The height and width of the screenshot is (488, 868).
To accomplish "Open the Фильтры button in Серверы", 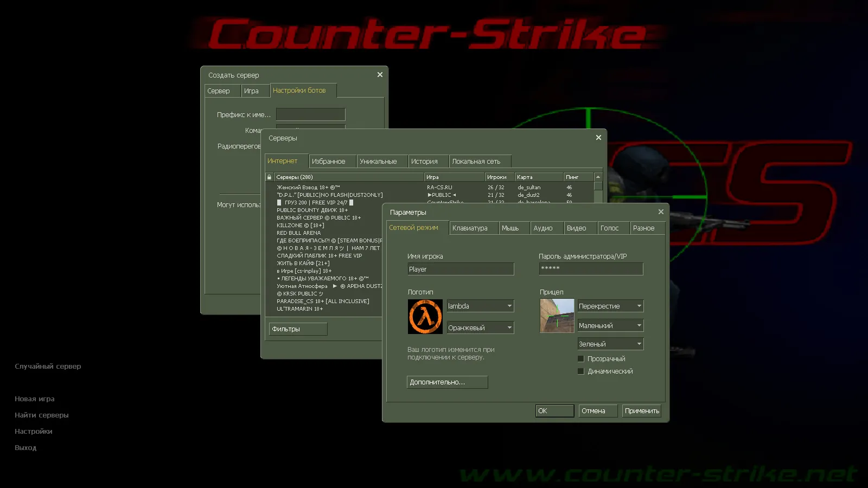I will click(x=298, y=329).
